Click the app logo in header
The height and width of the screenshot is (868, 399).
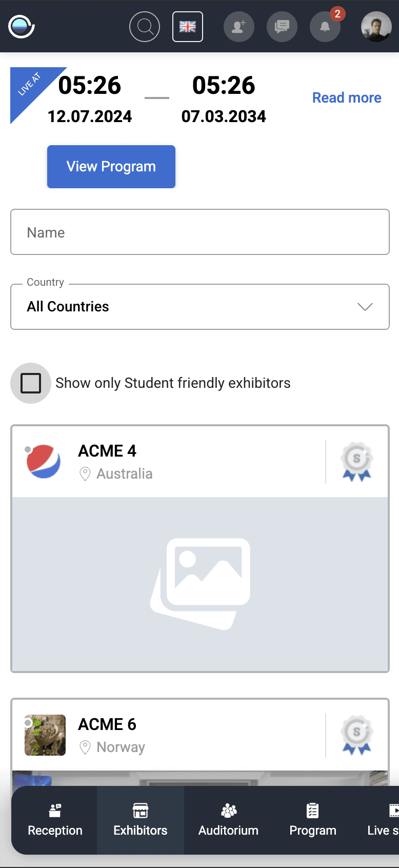pyautogui.click(x=22, y=27)
